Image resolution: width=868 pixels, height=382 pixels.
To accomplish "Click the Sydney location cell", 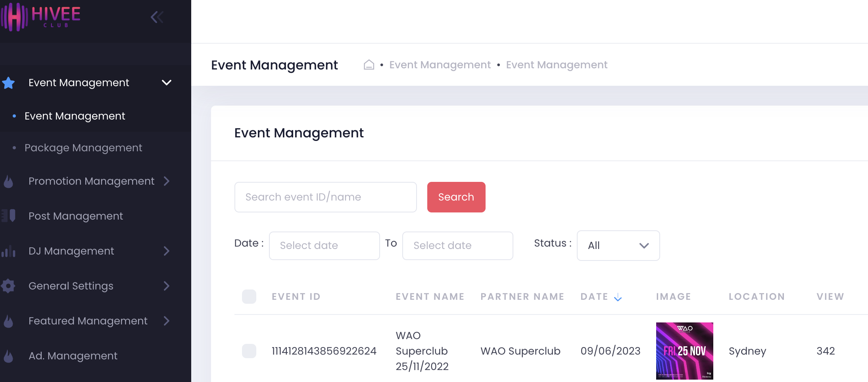I will point(747,351).
